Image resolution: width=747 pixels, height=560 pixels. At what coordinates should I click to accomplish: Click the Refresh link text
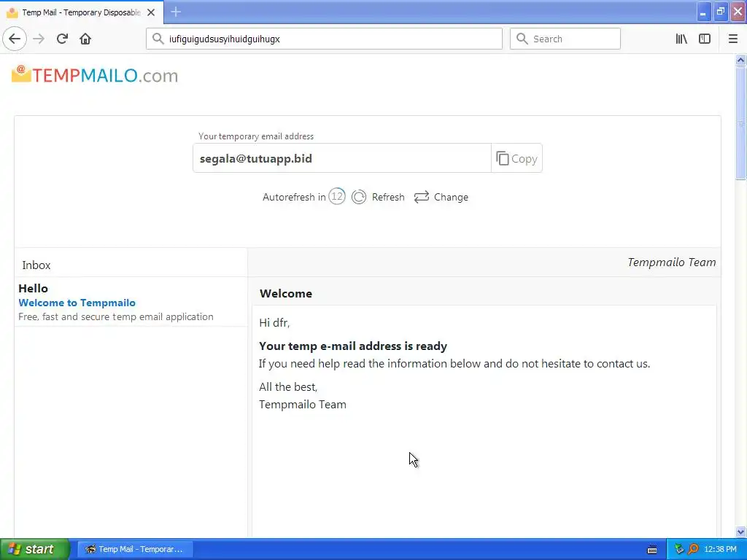point(388,197)
